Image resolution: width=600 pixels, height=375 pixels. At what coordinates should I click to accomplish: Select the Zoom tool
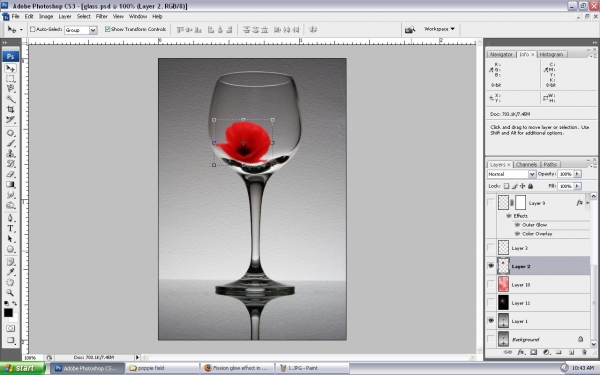10,293
